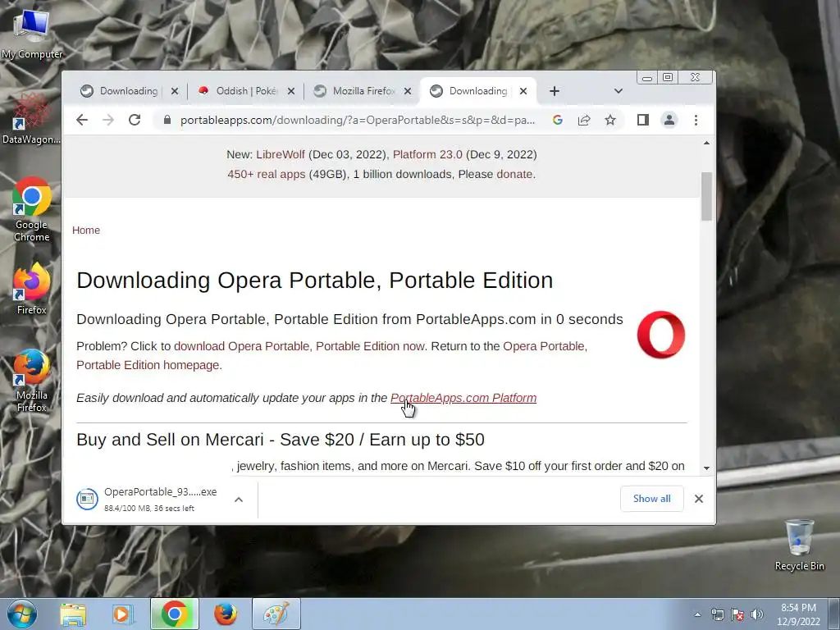Viewport: 840px width, 630px height.
Task: Open Paint from taskbar
Action: click(276, 614)
